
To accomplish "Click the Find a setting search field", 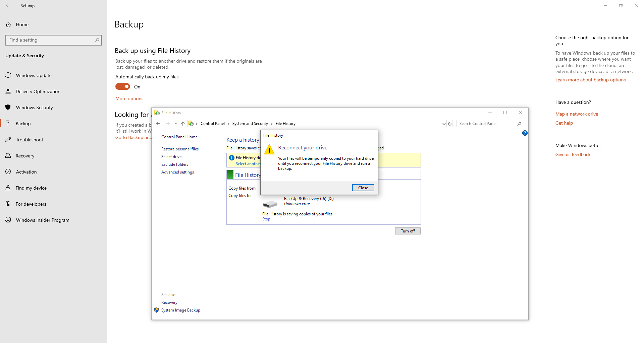I will pos(54,40).
